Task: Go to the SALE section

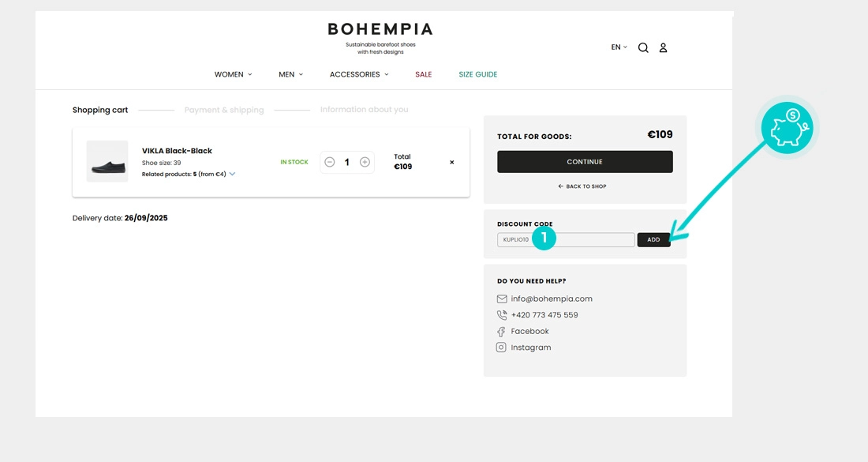Action: pos(424,74)
